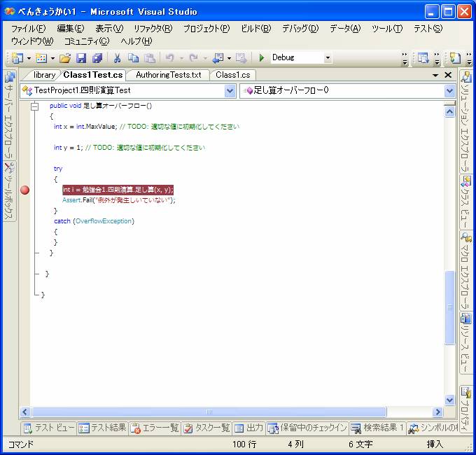Click the Open File folder icon
The image size is (476, 455).
65,58
